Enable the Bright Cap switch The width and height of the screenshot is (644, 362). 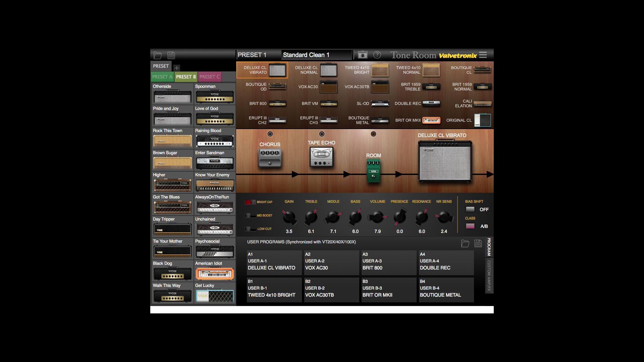coord(250,202)
